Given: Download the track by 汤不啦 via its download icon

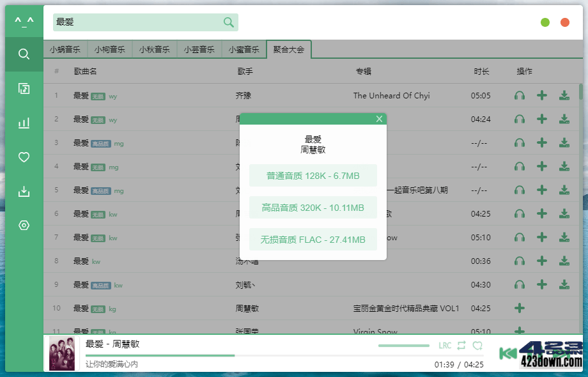Looking at the screenshot, I should tap(565, 261).
